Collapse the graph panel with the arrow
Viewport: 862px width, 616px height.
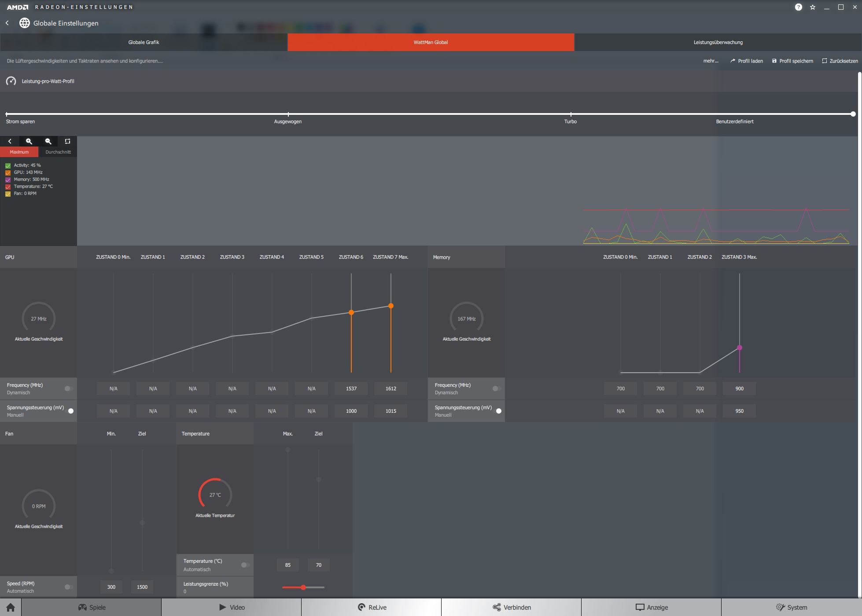pyautogui.click(x=10, y=141)
